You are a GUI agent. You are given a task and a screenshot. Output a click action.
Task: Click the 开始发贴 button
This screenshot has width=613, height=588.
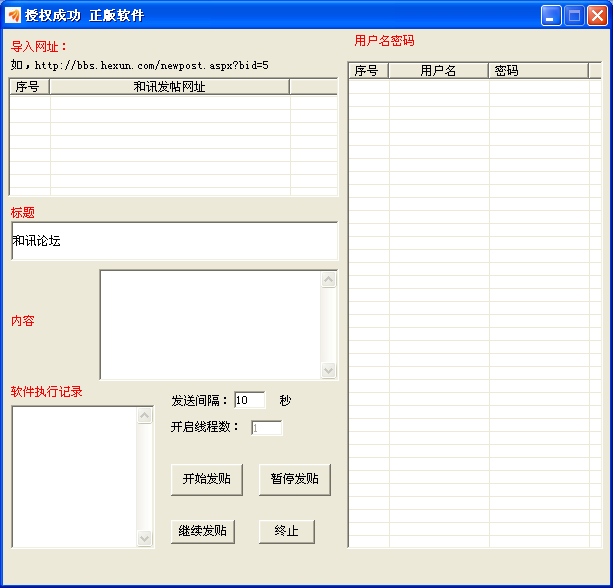tap(207, 480)
